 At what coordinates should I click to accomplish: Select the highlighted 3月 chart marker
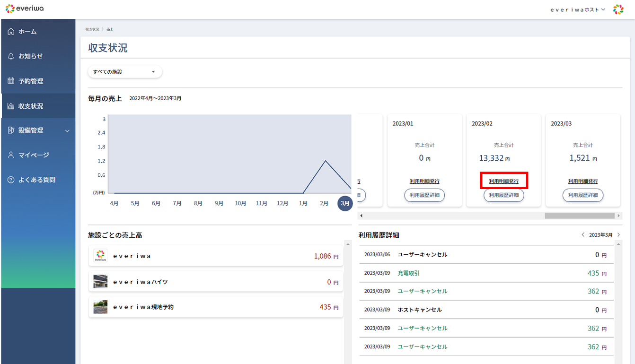click(x=345, y=203)
